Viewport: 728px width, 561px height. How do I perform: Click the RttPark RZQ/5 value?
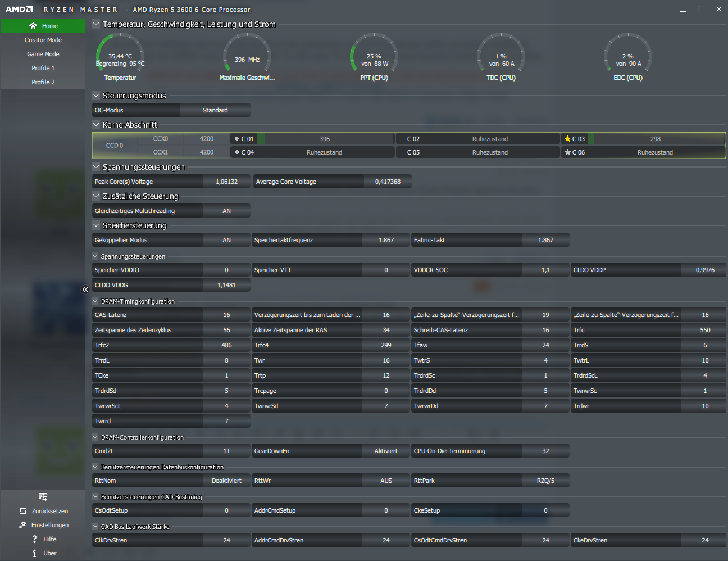pyautogui.click(x=545, y=481)
